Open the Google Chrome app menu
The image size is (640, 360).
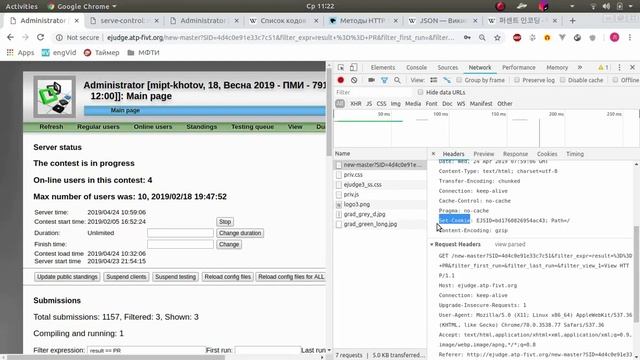pos(82,6)
